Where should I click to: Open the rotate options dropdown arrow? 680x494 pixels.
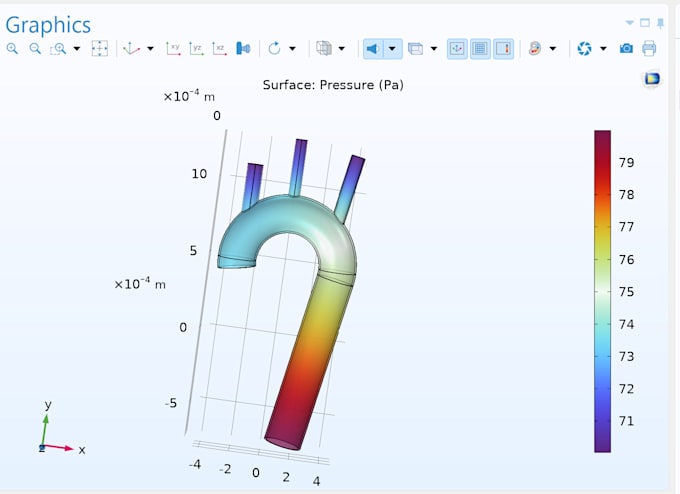[292, 49]
